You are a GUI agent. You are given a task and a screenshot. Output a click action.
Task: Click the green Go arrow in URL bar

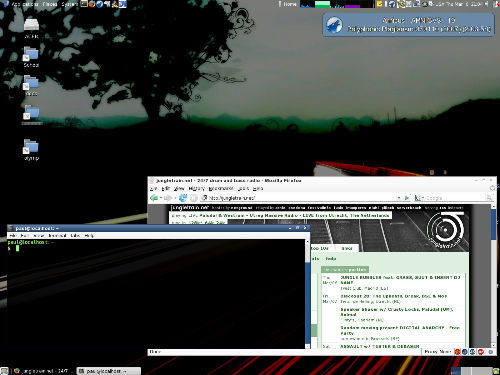407,198
